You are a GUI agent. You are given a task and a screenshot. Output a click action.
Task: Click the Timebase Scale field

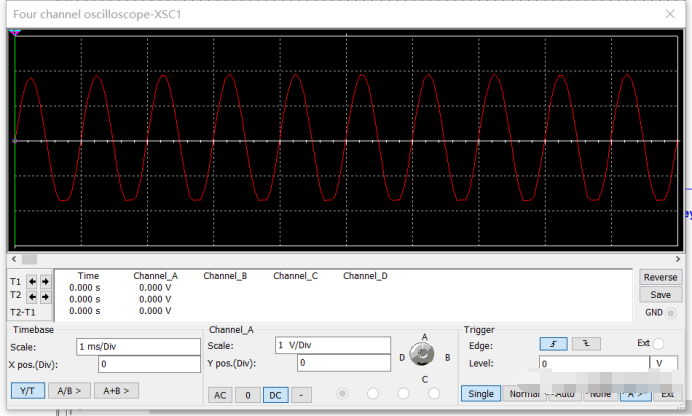pyautogui.click(x=138, y=347)
